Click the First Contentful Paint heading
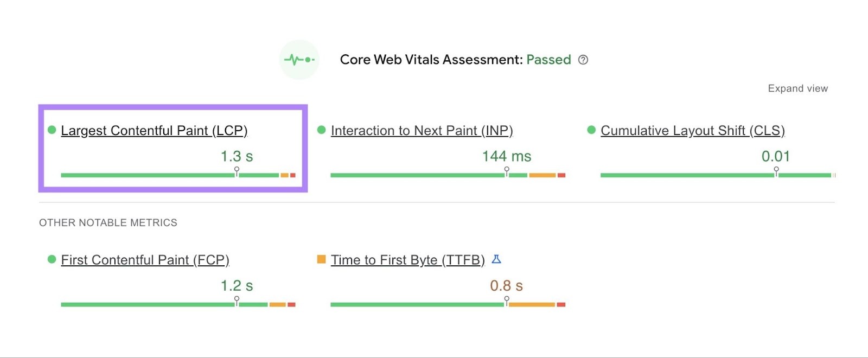Image resolution: width=868 pixels, height=358 pixels. (145, 260)
